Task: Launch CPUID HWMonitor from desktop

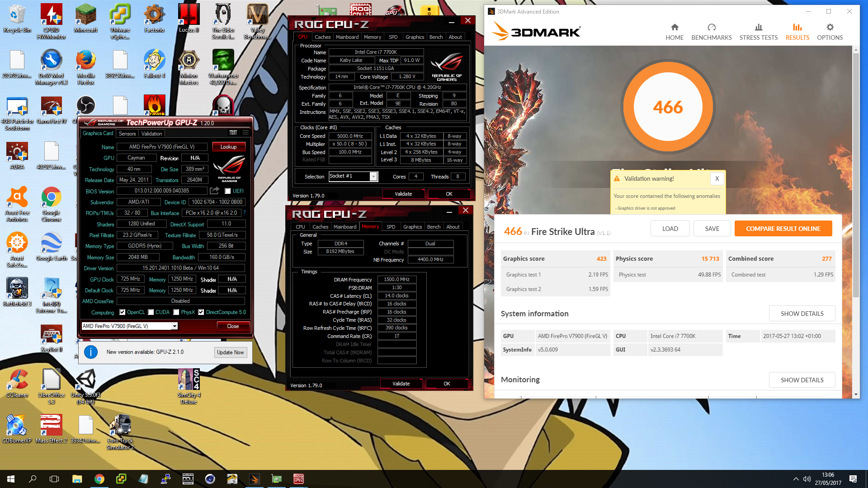Action: [x=52, y=21]
